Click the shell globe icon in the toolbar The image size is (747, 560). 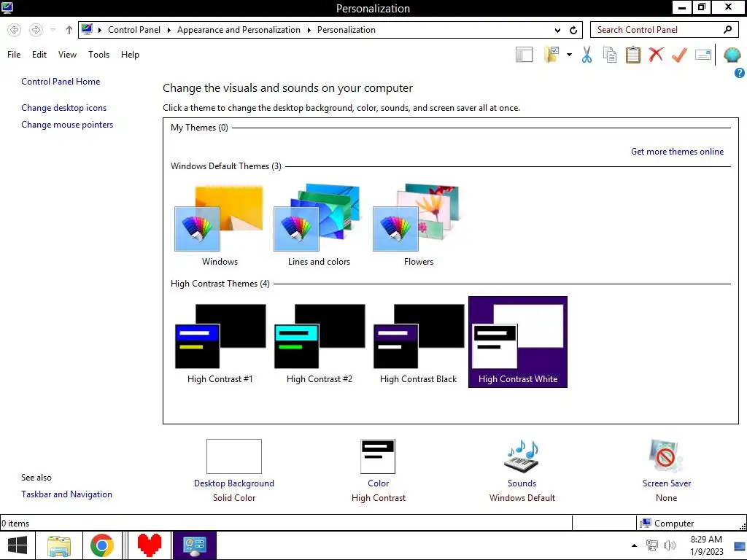coord(732,55)
